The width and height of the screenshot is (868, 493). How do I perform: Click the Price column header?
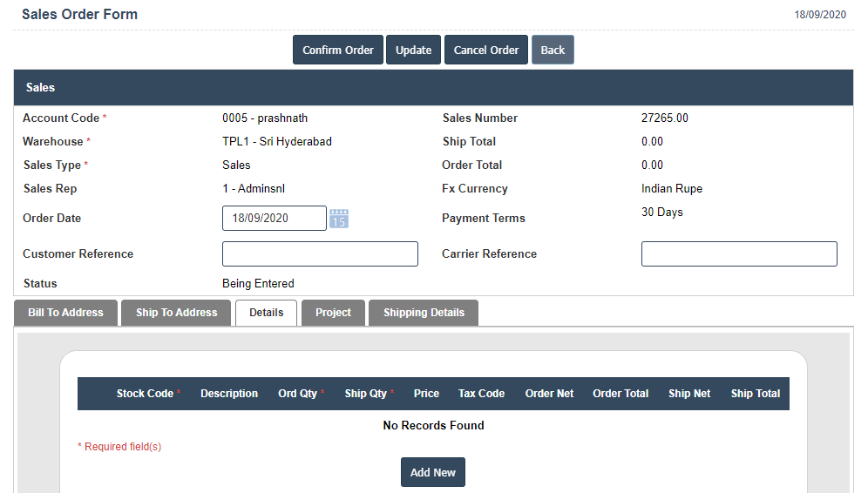point(426,394)
